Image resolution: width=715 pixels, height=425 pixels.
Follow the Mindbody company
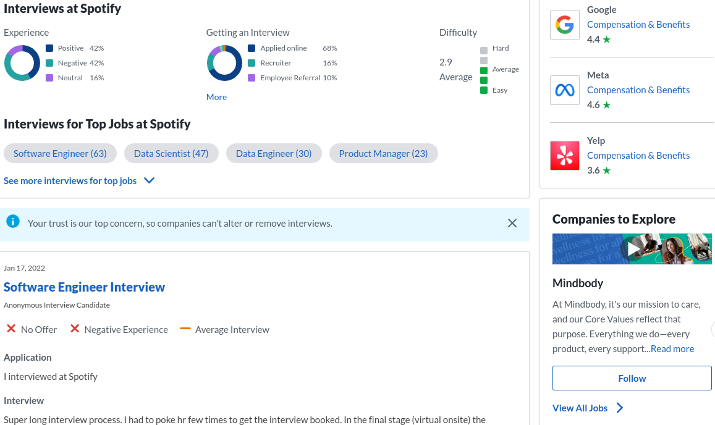pos(632,378)
